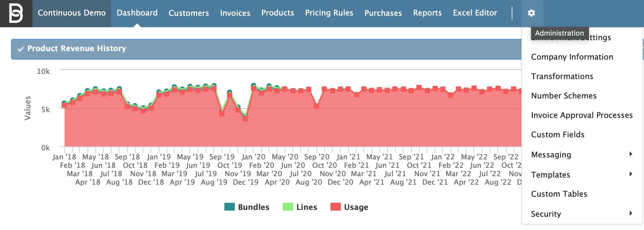The width and height of the screenshot is (644, 230).
Task: Open Transformations from Administration menu
Action: (562, 76)
